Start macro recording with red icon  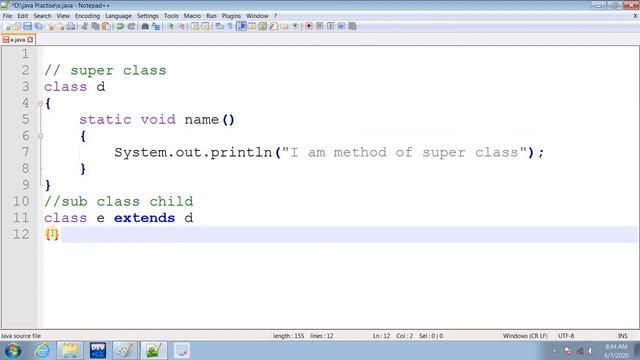coord(309,27)
